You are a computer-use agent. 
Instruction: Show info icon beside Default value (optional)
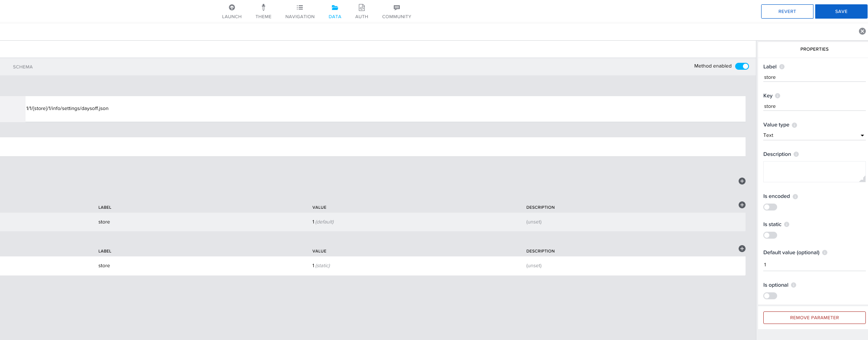point(825,253)
